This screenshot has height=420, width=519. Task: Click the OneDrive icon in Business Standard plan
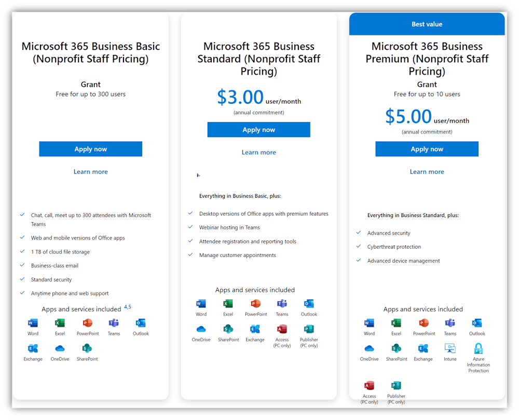(x=201, y=329)
